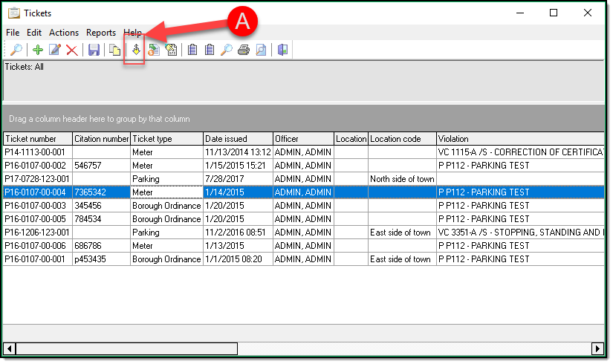Click the Violation column header
Screen dimensions: 613x364
click(520, 139)
